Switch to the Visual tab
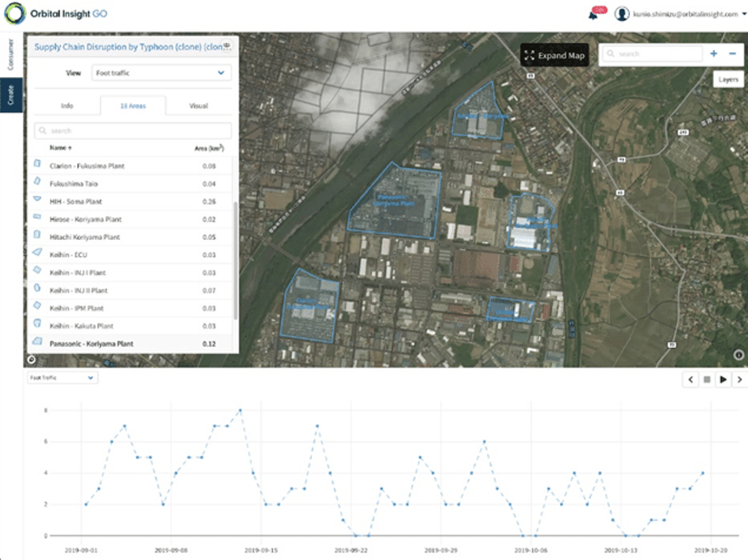Image resolution: width=748 pixels, height=560 pixels. click(198, 106)
